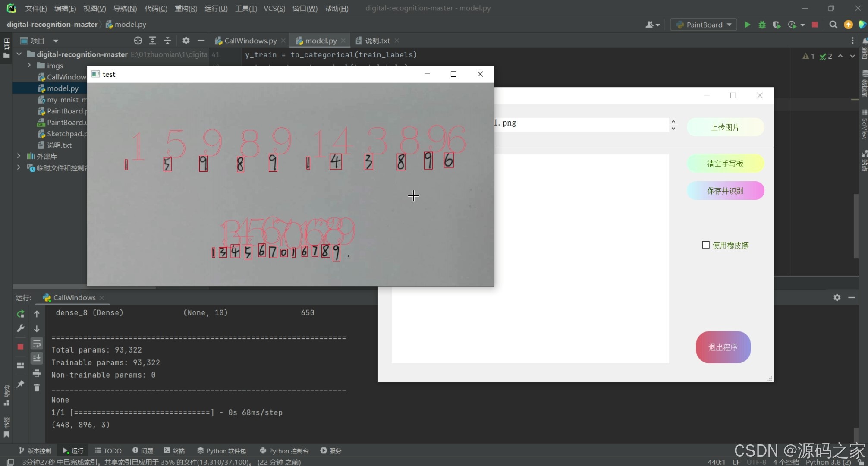Expand the 外部库 node
The height and width of the screenshot is (466, 868).
pos(19,156)
